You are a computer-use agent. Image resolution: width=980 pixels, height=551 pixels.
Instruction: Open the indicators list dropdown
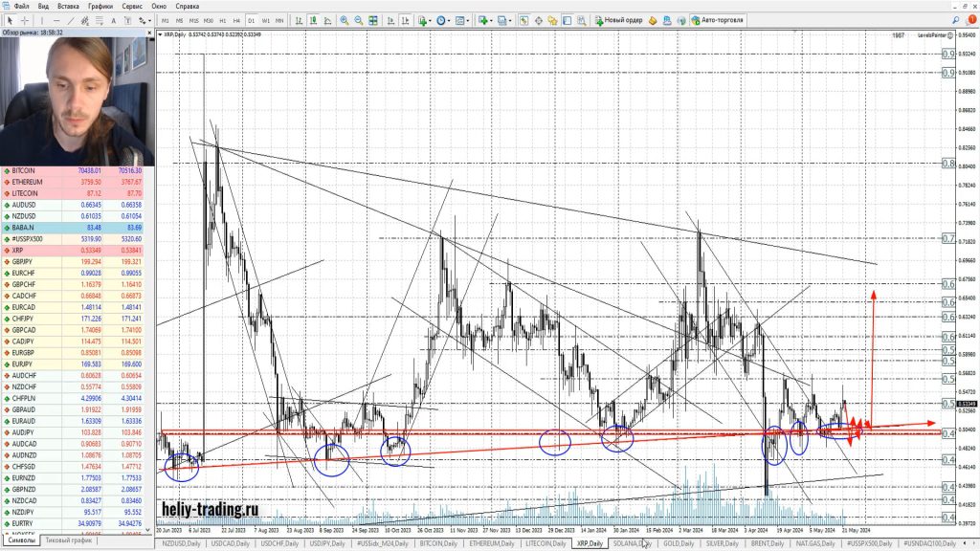[x=423, y=20]
